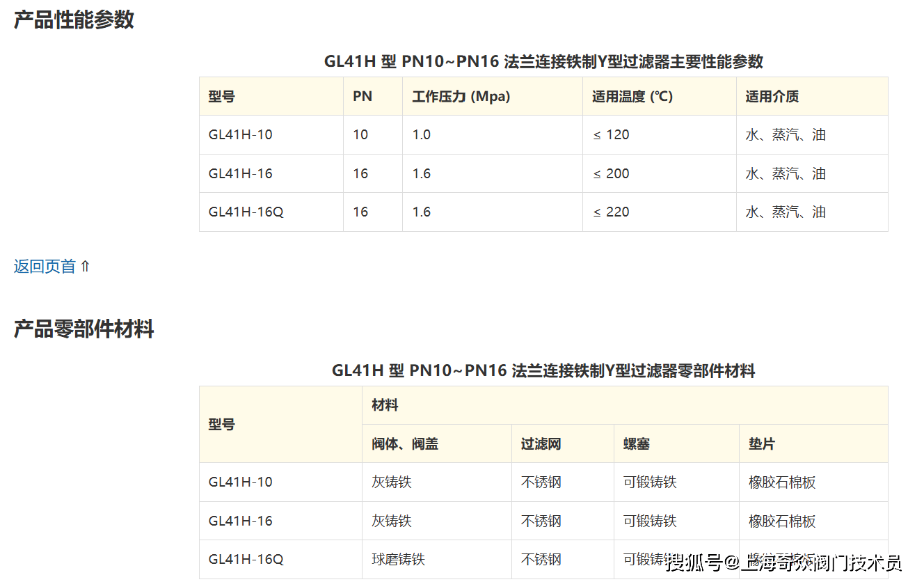This screenshot has width=924, height=582.
Task: Click the 过滤网 subheader
Action: point(541,443)
